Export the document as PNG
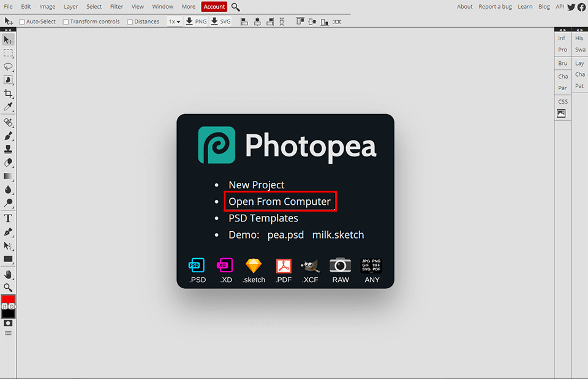 [x=196, y=21]
